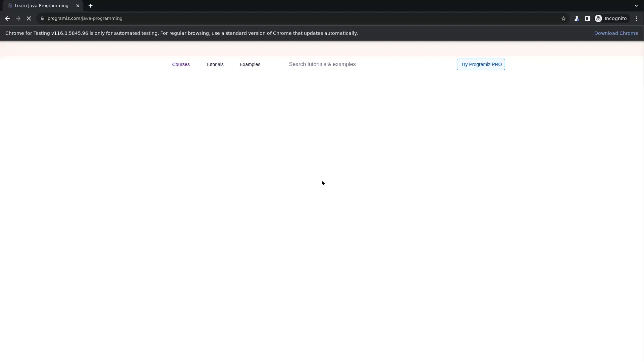Close the Learn Java Programming tab
This screenshot has height=362, width=644.
click(78, 5)
